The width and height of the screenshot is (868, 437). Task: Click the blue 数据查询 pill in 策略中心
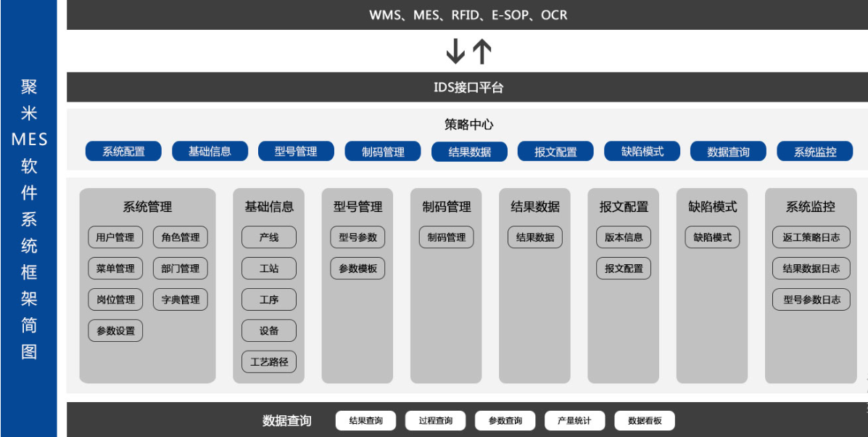point(729,151)
